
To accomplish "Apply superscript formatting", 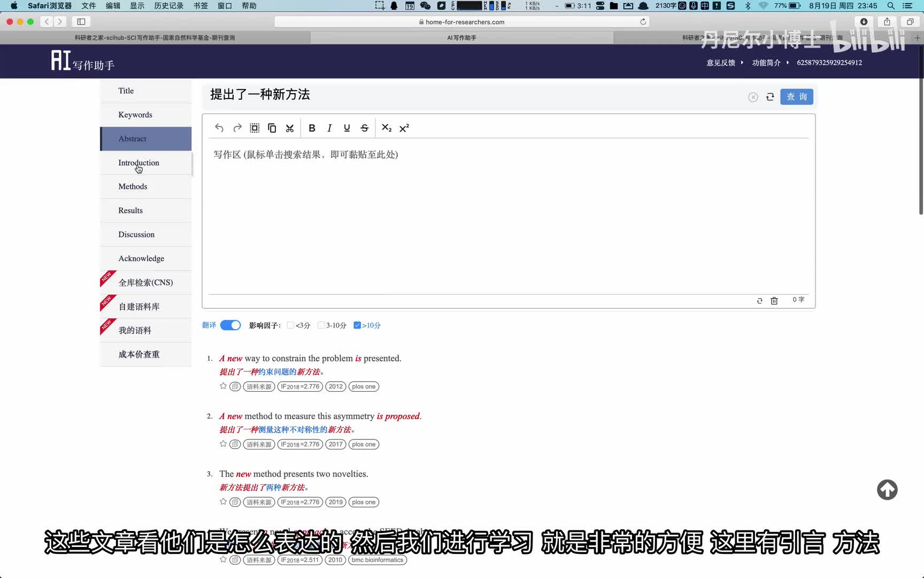I will pyautogui.click(x=404, y=128).
